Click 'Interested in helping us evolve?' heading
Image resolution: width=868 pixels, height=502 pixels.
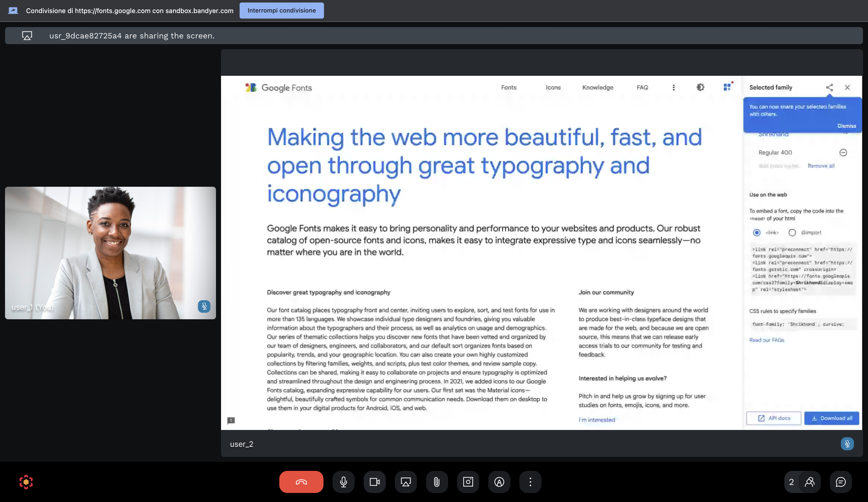(x=622, y=378)
